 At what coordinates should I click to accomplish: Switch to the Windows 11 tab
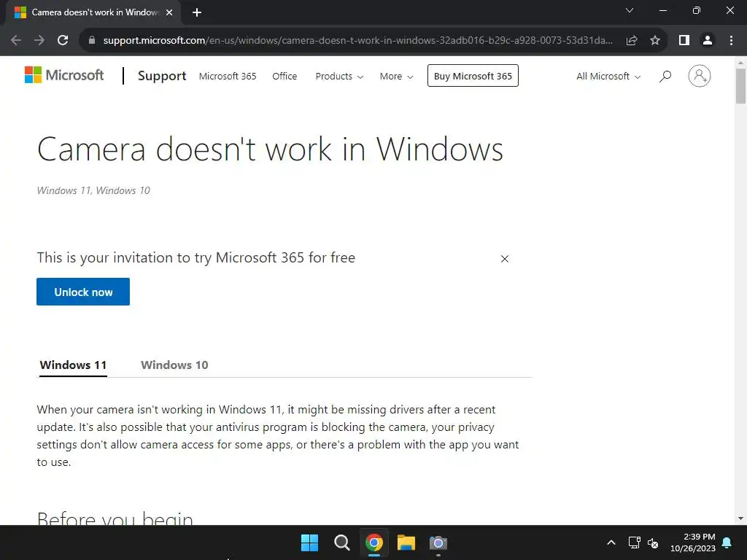point(73,365)
